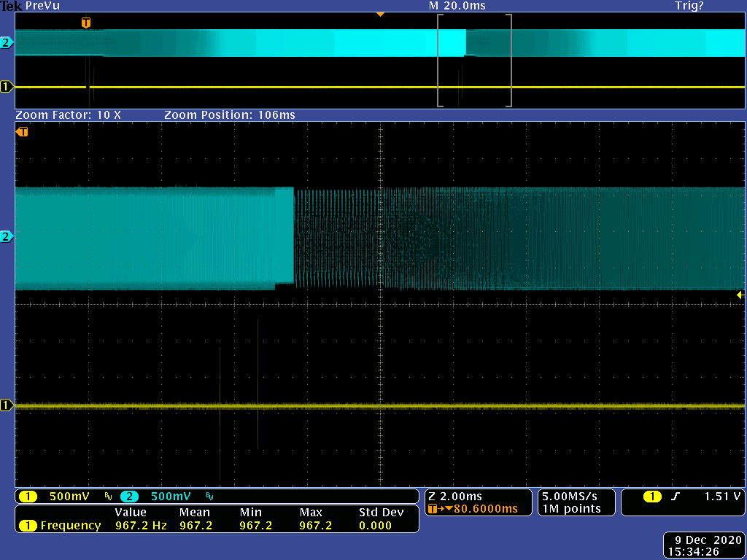
Task: Click the Trig? trigger status indicator
Action: [689, 6]
